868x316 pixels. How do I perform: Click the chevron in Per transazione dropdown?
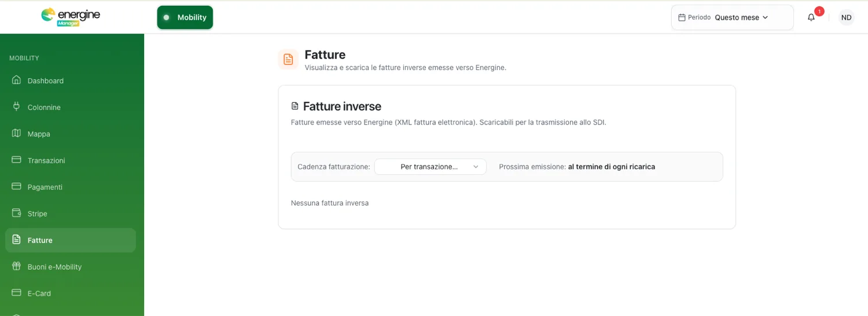tap(476, 167)
